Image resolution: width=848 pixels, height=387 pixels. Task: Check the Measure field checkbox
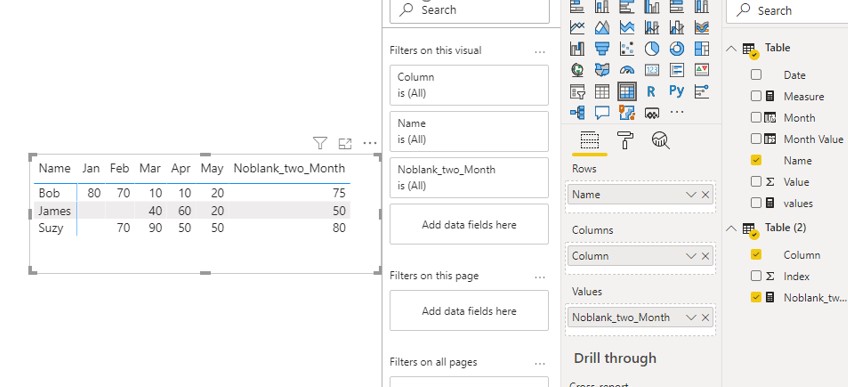[x=756, y=96]
